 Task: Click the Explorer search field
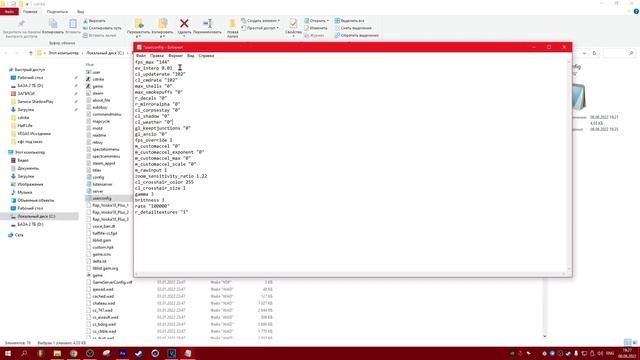620,53
